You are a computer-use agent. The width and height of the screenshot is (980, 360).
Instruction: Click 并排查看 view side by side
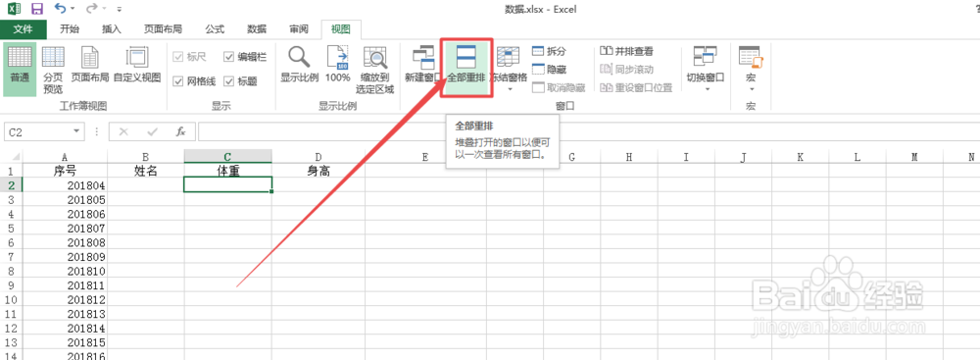(x=626, y=51)
